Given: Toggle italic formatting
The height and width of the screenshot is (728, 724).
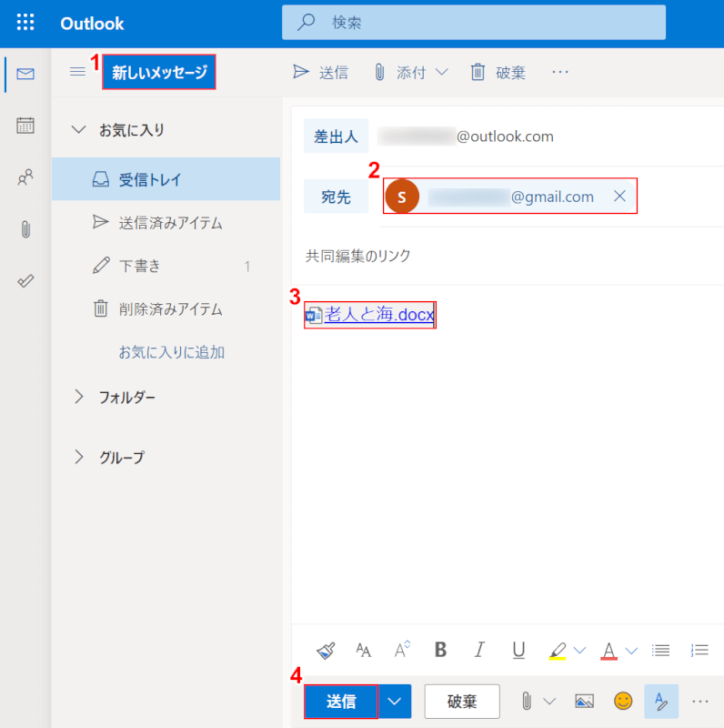Looking at the screenshot, I should coord(479,650).
